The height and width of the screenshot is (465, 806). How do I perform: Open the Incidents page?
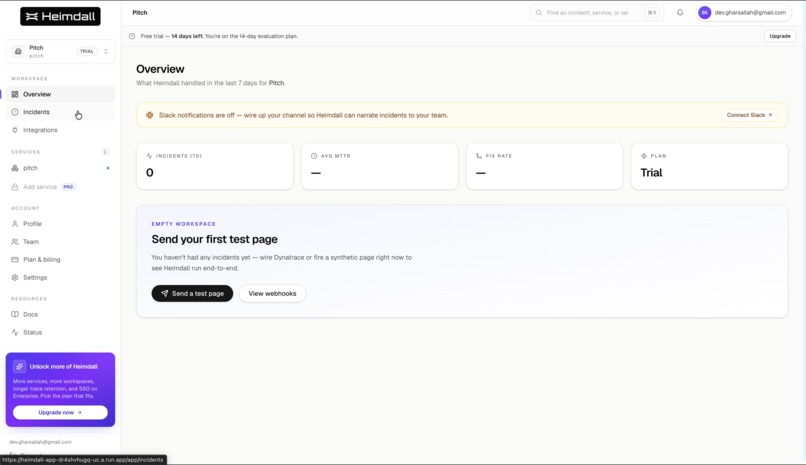tap(60, 112)
